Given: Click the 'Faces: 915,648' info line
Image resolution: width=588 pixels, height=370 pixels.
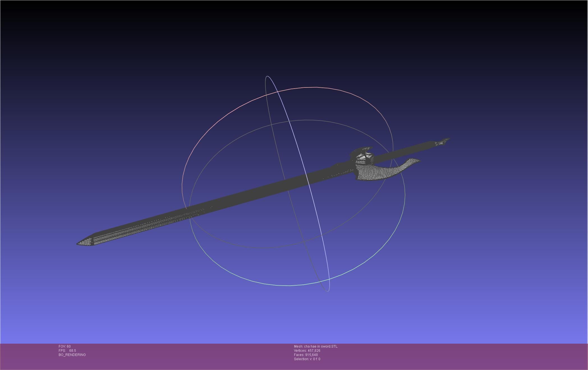Looking at the screenshot, I should 306,355.
